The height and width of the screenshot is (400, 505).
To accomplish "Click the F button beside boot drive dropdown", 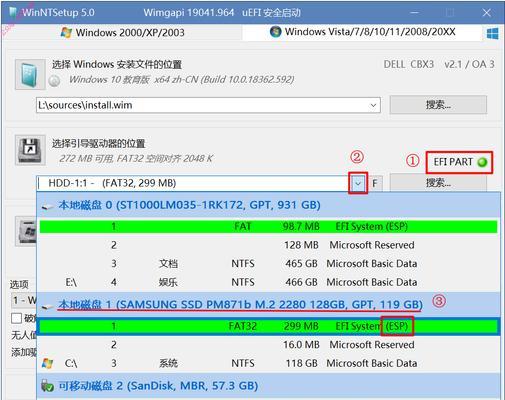I will [375, 183].
